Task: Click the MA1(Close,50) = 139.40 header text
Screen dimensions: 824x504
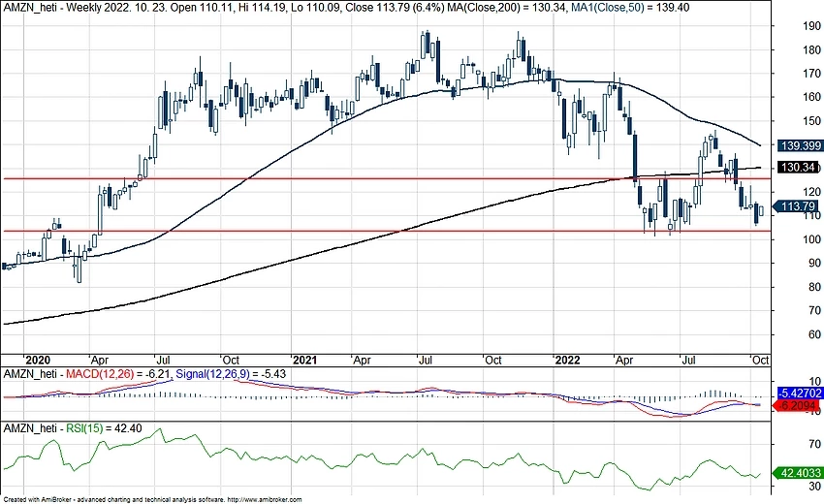Action: (x=630, y=8)
